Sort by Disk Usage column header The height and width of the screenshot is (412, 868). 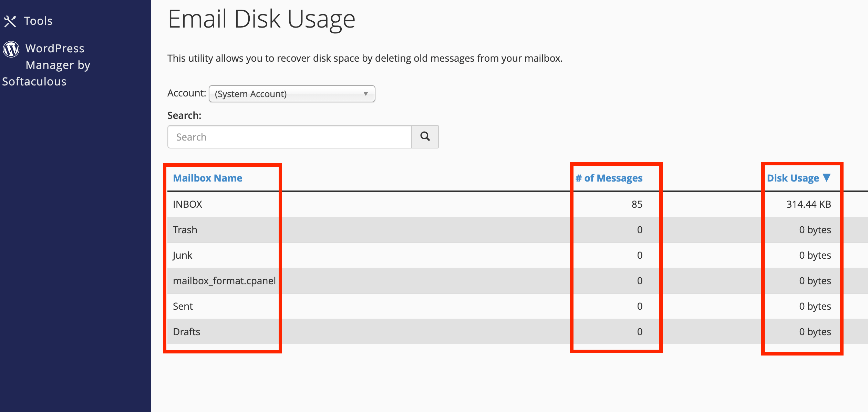[x=793, y=178]
